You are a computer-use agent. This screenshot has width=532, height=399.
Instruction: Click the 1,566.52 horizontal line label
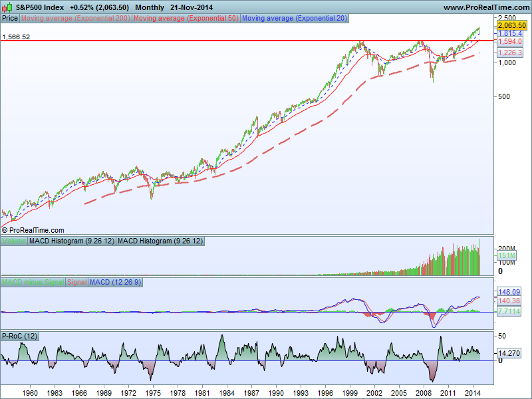[16, 37]
